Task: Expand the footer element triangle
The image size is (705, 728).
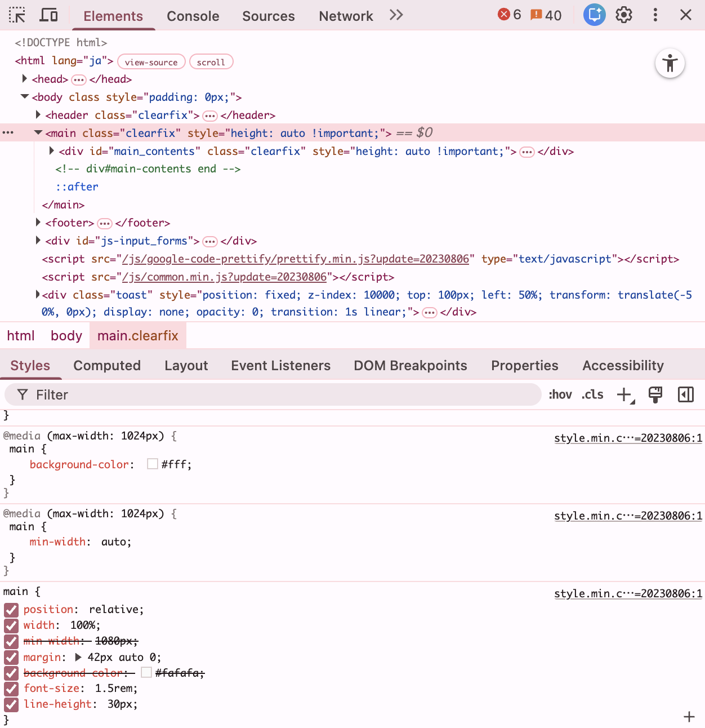Action: (38, 223)
